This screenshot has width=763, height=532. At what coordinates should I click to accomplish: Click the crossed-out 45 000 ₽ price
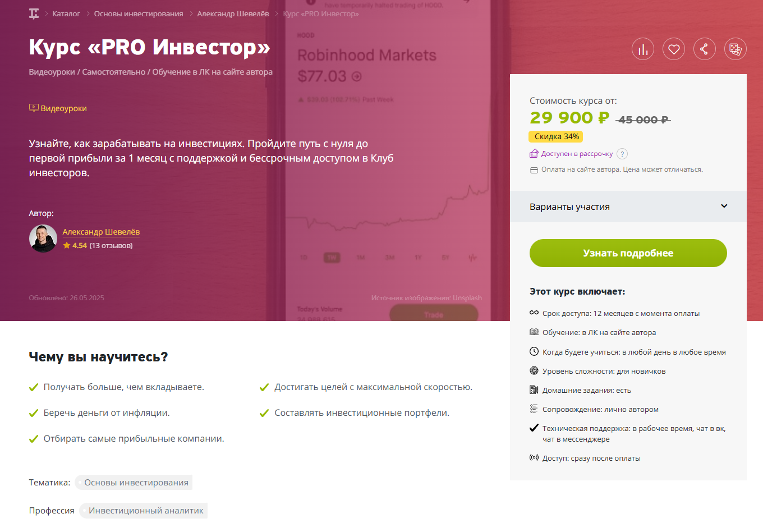click(x=643, y=120)
